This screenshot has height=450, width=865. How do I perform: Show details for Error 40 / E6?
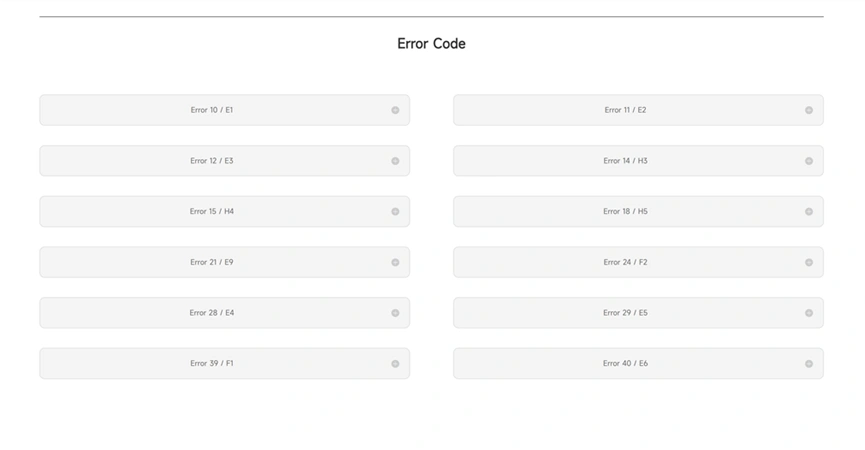(638, 364)
